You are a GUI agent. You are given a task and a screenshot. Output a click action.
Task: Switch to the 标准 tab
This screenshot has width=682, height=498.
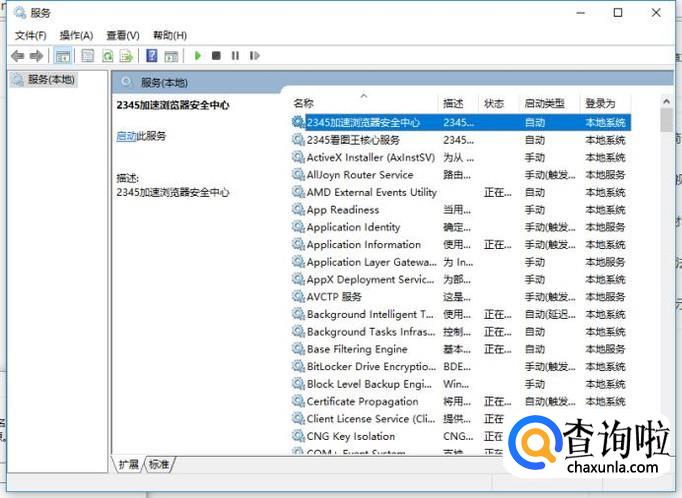pos(159,464)
